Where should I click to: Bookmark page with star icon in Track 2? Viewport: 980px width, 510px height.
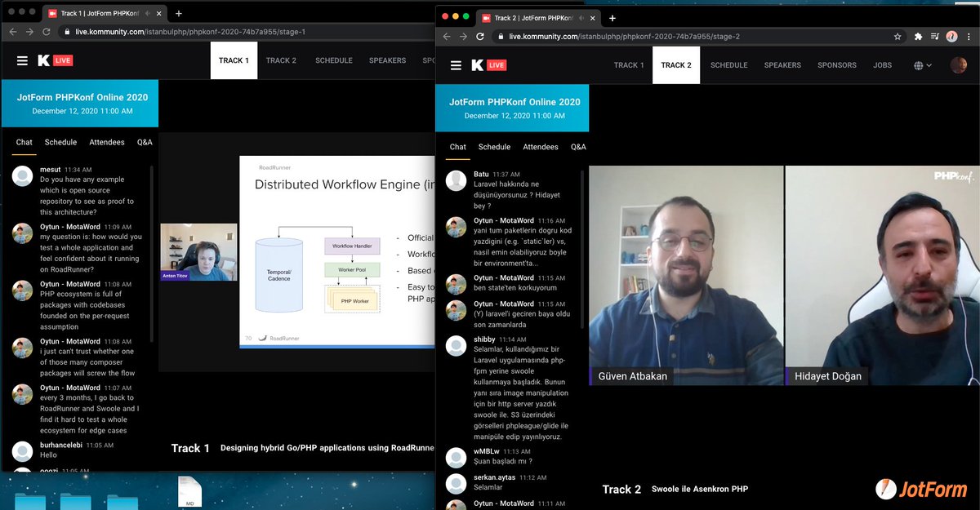pos(898,36)
